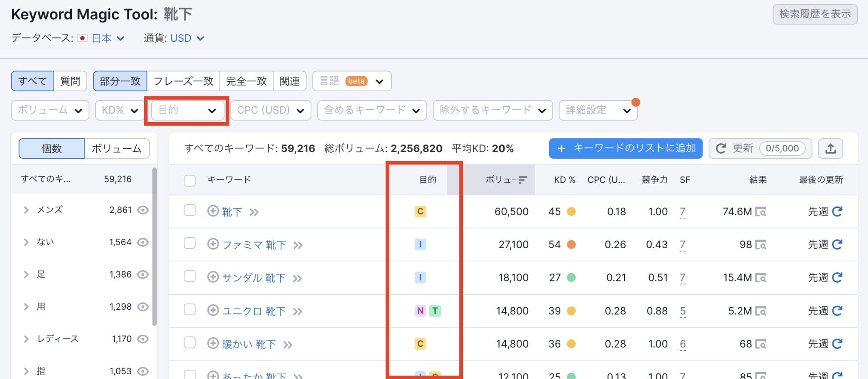Click the N intent badge for ユニクロ 靴下

coord(420,311)
